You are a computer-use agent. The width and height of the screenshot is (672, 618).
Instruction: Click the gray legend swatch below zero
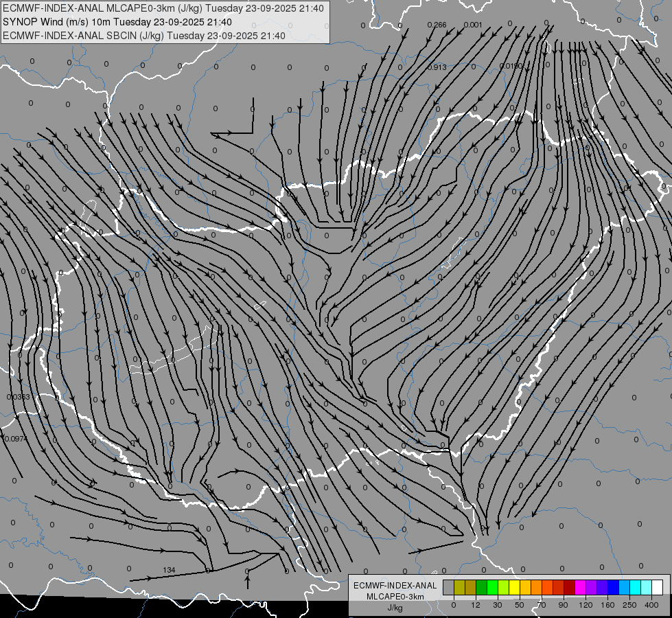(449, 587)
